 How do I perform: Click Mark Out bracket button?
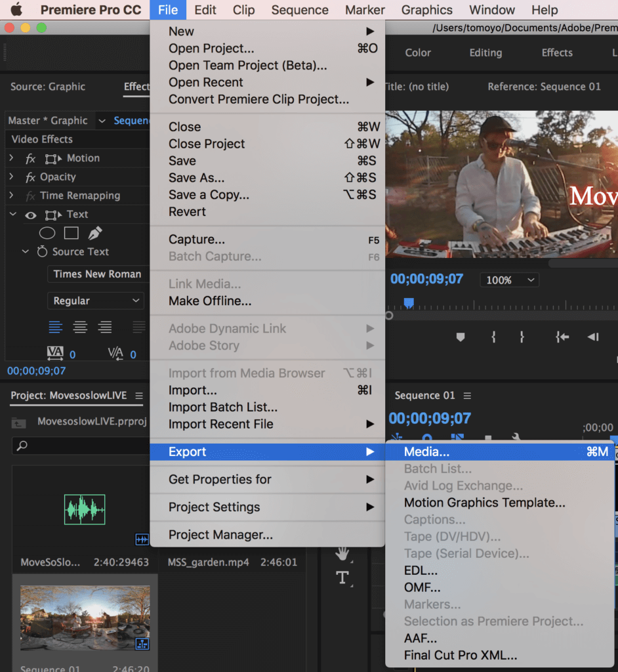pyautogui.click(x=522, y=337)
